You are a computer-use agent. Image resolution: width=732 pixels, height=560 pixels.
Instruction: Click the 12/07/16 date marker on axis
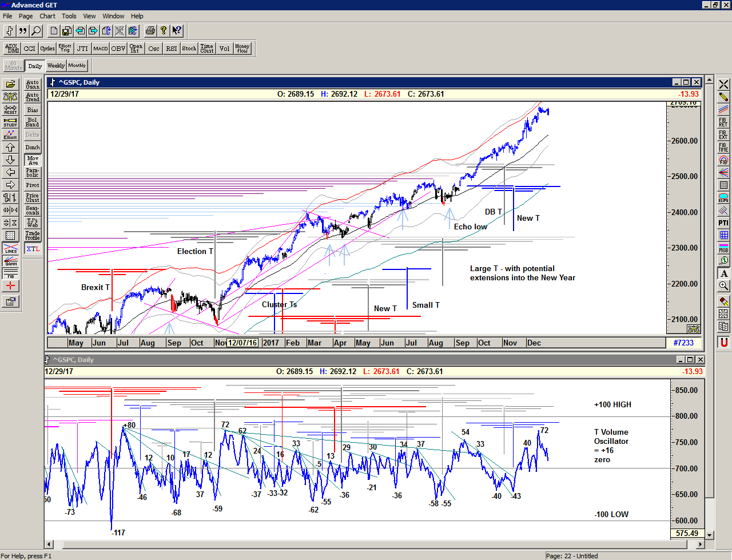tap(243, 343)
